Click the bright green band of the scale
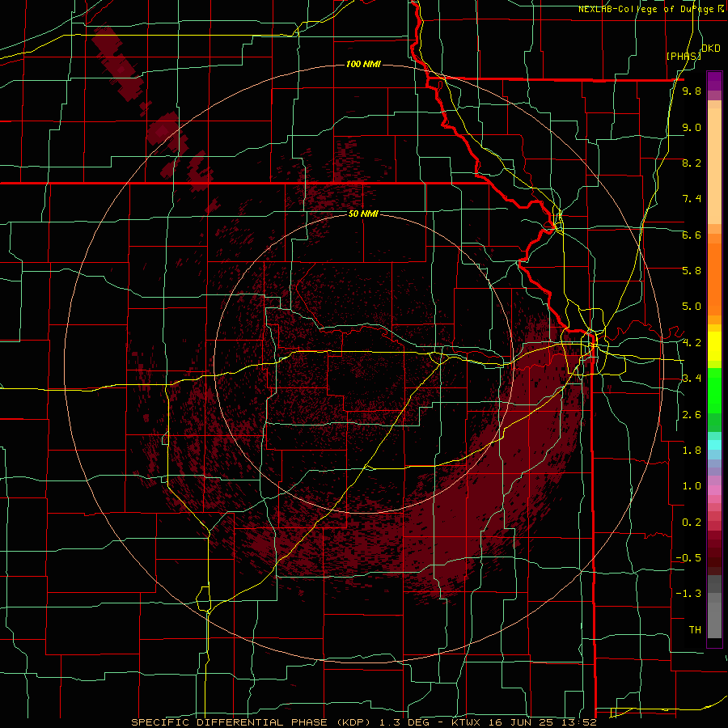This screenshot has height=728, width=728. point(714,390)
